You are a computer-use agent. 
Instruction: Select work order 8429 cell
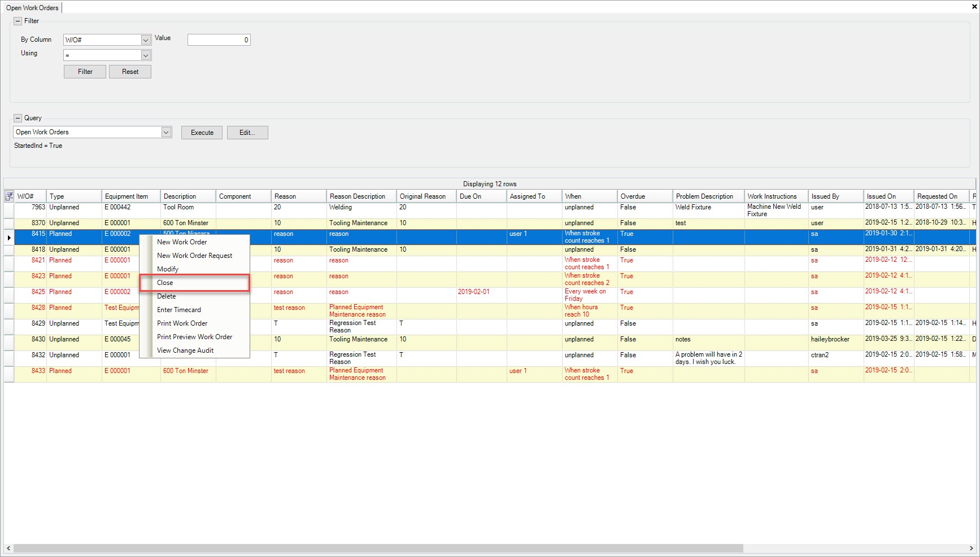(x=31, y=327)
